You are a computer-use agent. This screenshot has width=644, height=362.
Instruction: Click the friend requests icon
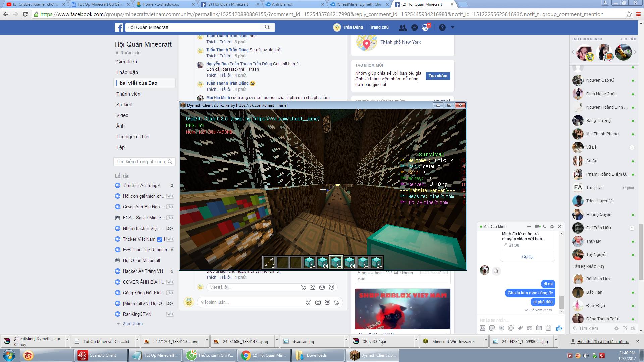403,27
